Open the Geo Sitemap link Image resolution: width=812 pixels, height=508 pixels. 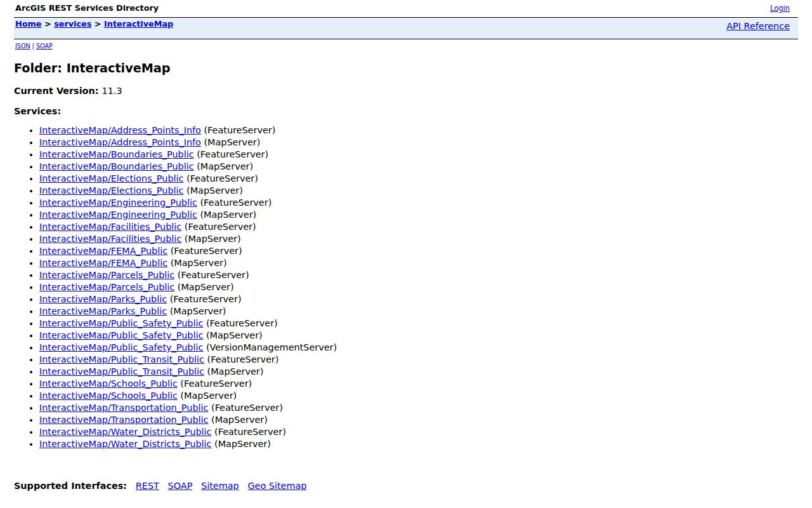(277, 486)
